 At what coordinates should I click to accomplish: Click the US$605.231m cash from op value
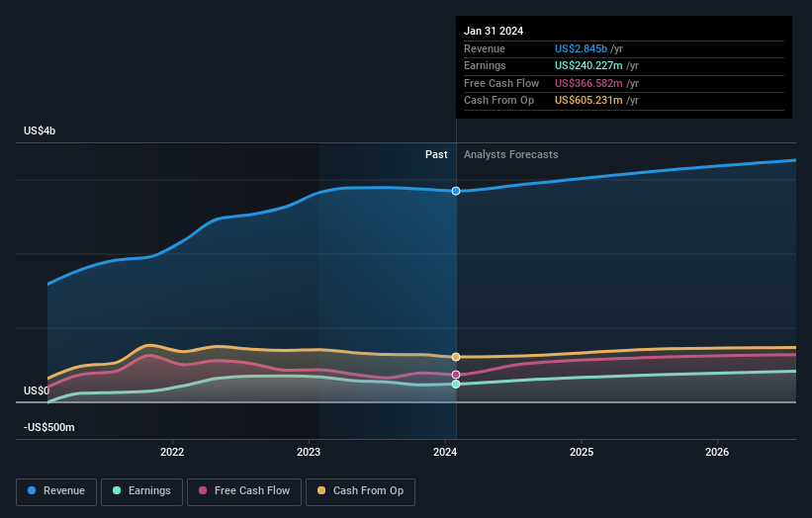coord(588,101)
